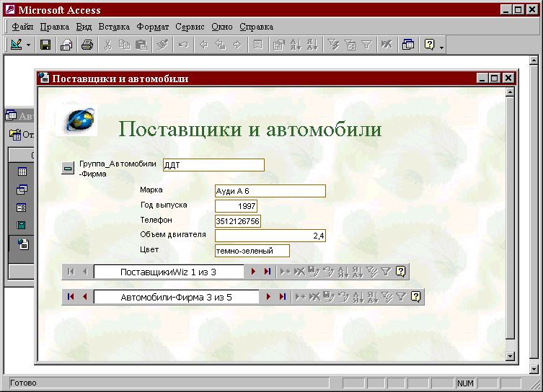Open the Окно menu

(x=222, y=27)
